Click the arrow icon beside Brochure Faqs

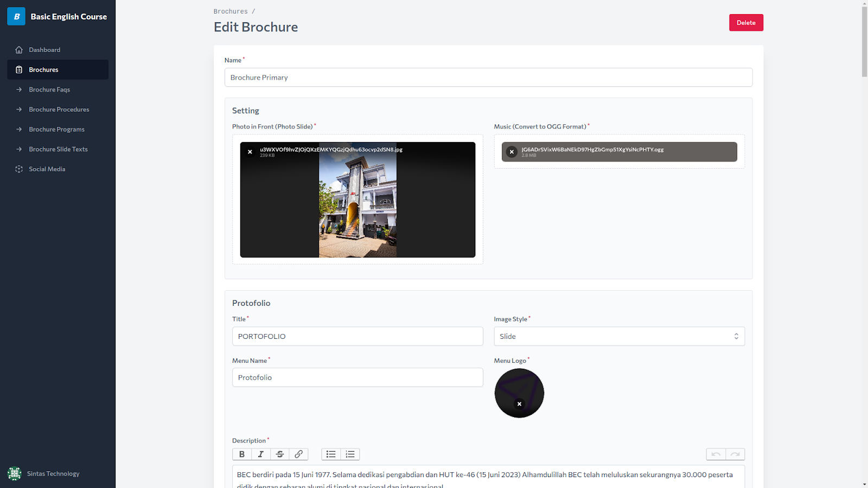coord(19,89)
